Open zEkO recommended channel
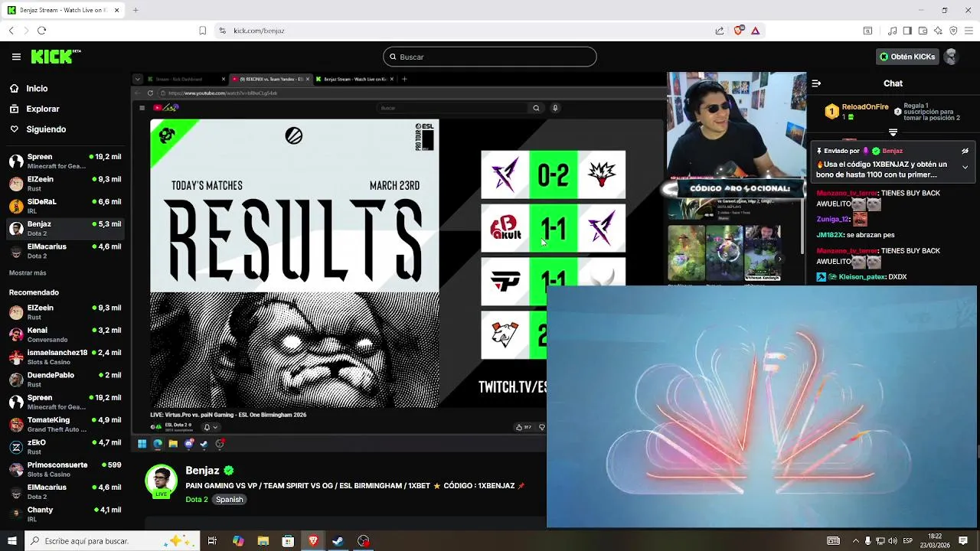Image resolution: width=980 pixels, height=551 pixels. click(x=65, y=447)
